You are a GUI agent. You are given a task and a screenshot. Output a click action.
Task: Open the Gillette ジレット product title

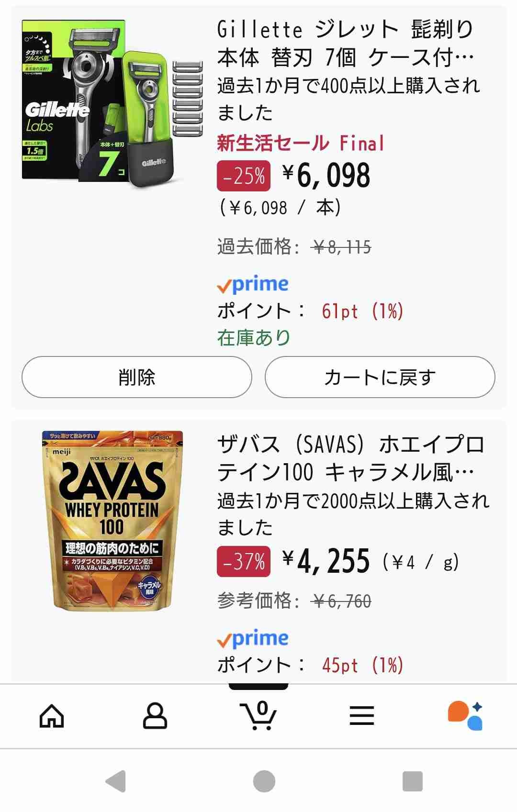pyautogui.click(x=346, y=44)
